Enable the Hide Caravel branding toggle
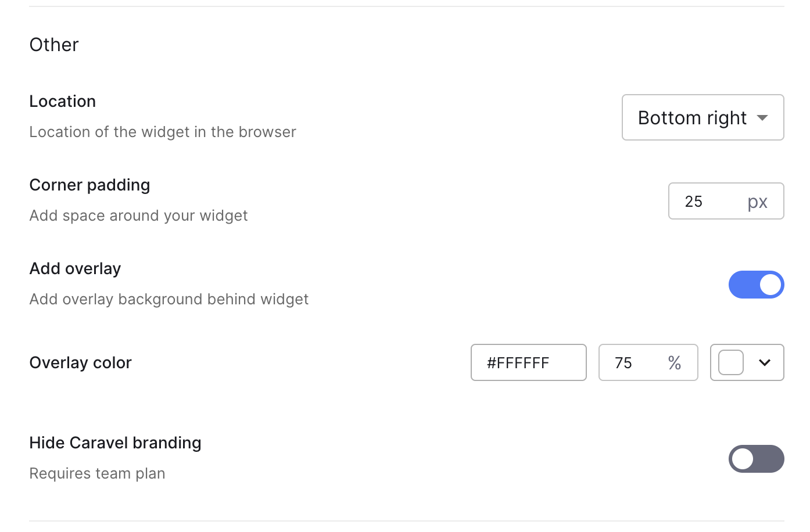 tap(757, 459)
